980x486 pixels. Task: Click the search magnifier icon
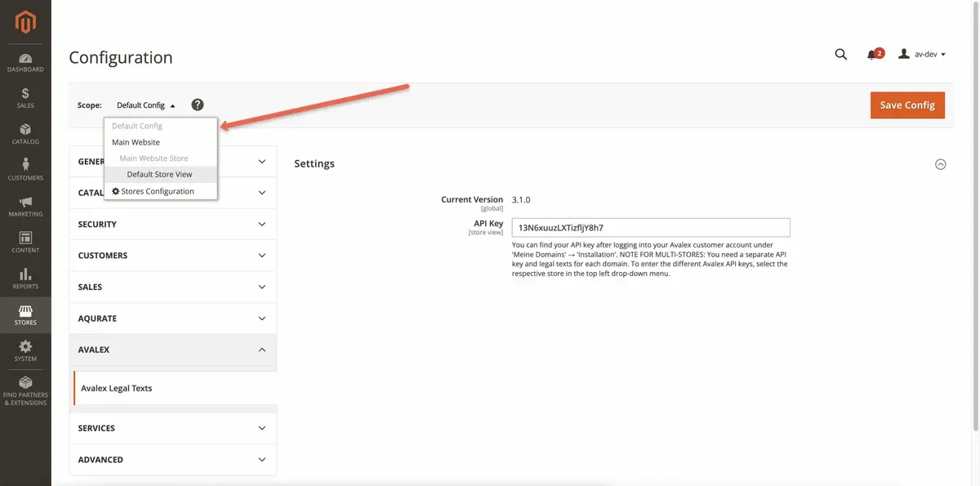click(840, 55)
